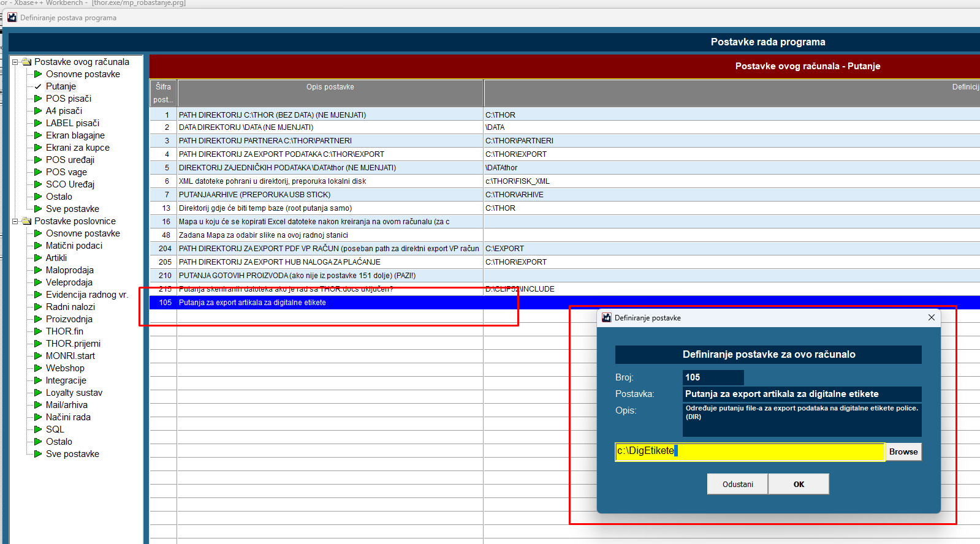Image resolution: width=980 pixels, height=544 pixels.
Task: Select the Putanje tree item
Action: pos(61,86)
